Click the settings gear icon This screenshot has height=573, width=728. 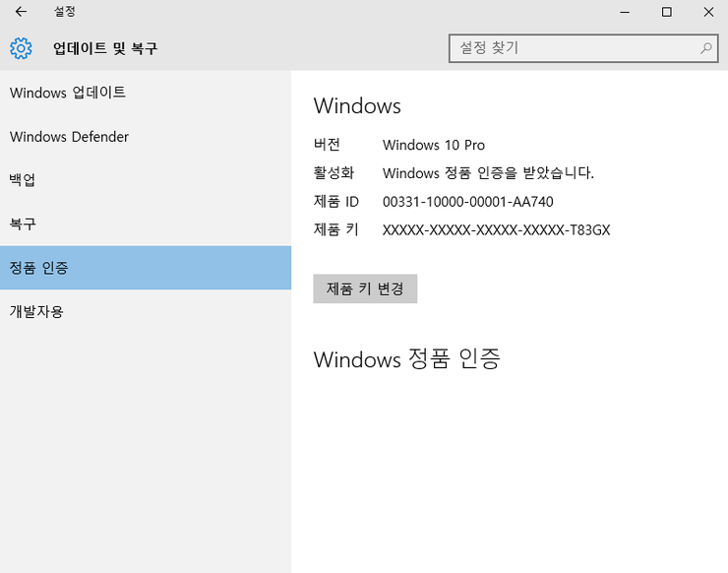click(21, 48)
